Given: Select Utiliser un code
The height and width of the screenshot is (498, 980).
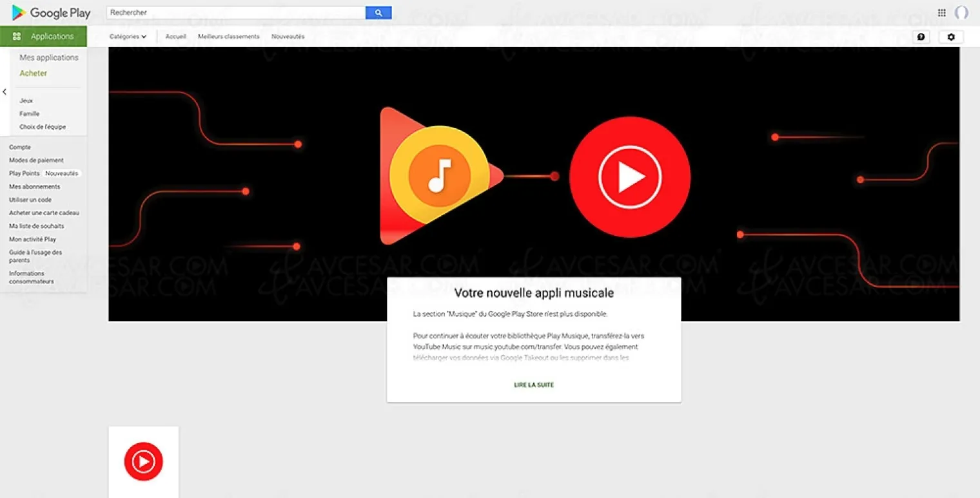Looking at the screenshot, I should tap(30, 200).
